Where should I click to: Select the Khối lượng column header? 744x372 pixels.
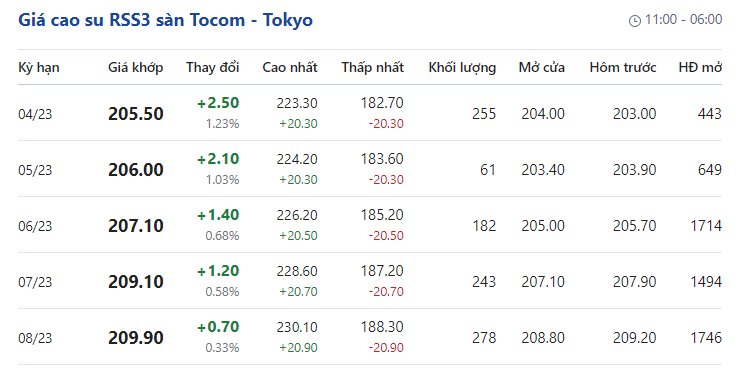pos(462,67)
